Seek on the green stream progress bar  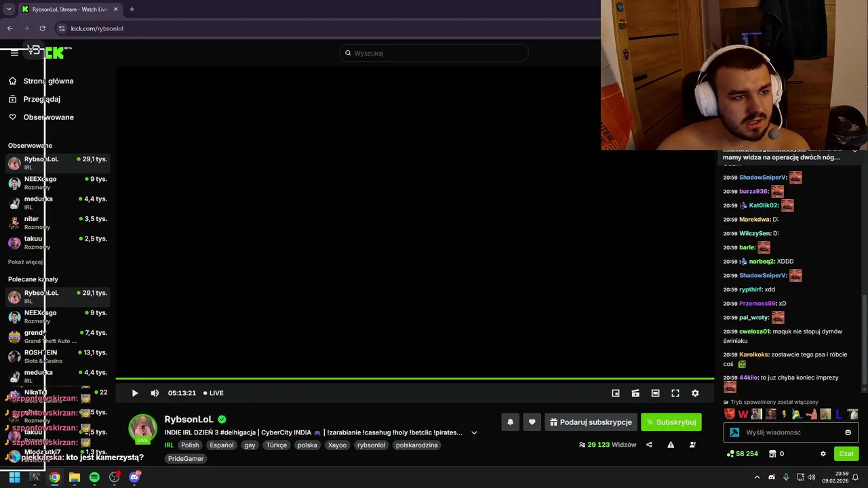[415, 379]
